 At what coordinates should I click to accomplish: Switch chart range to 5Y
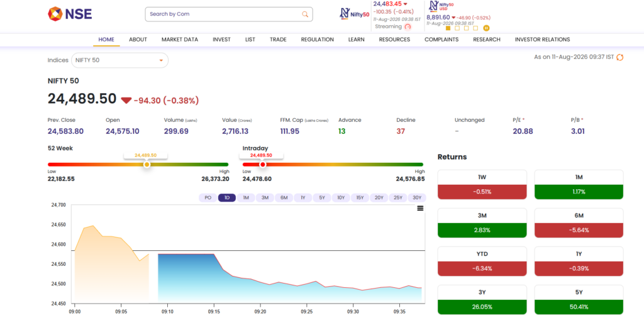(322, 198)
